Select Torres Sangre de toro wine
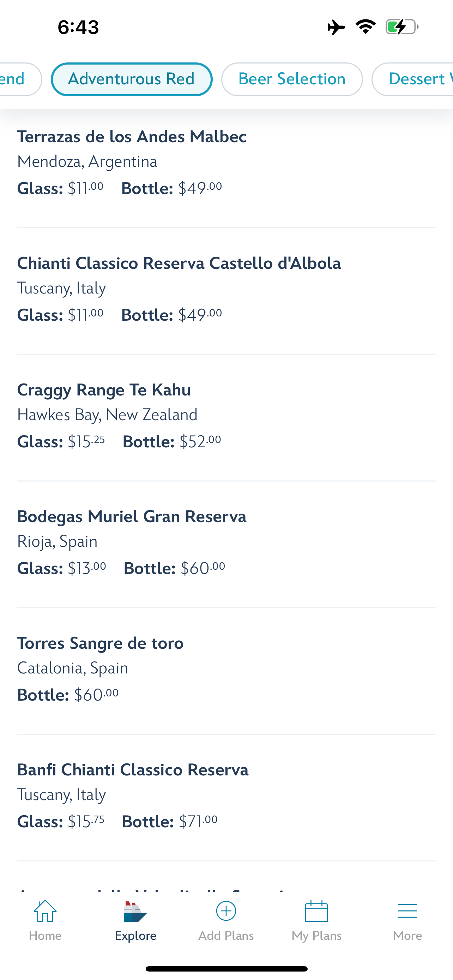This screenshot has height=980, width=453. tap(101, 643)
